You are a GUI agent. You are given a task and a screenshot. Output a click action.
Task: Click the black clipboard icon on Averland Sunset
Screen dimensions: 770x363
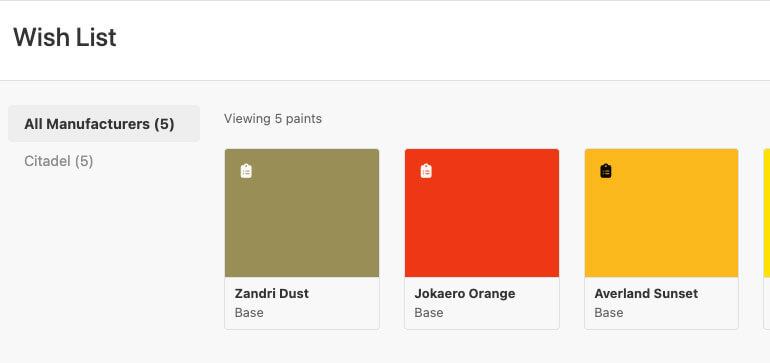[x=606, y=171]
